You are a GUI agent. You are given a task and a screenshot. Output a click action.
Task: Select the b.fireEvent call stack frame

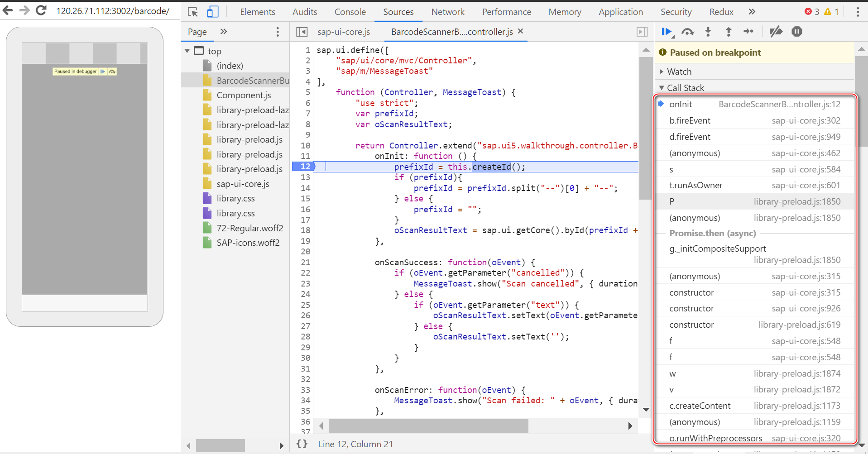point(754,121)
